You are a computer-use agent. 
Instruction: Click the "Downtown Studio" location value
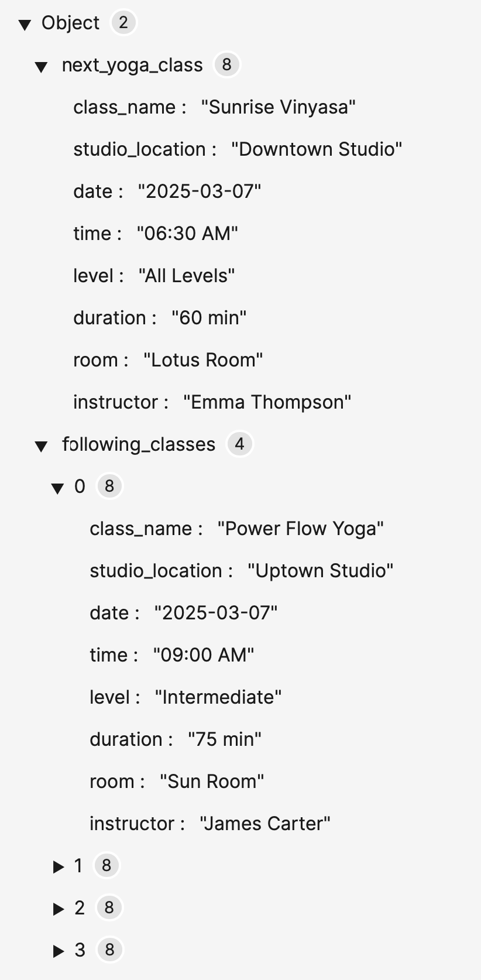point(317,149)
